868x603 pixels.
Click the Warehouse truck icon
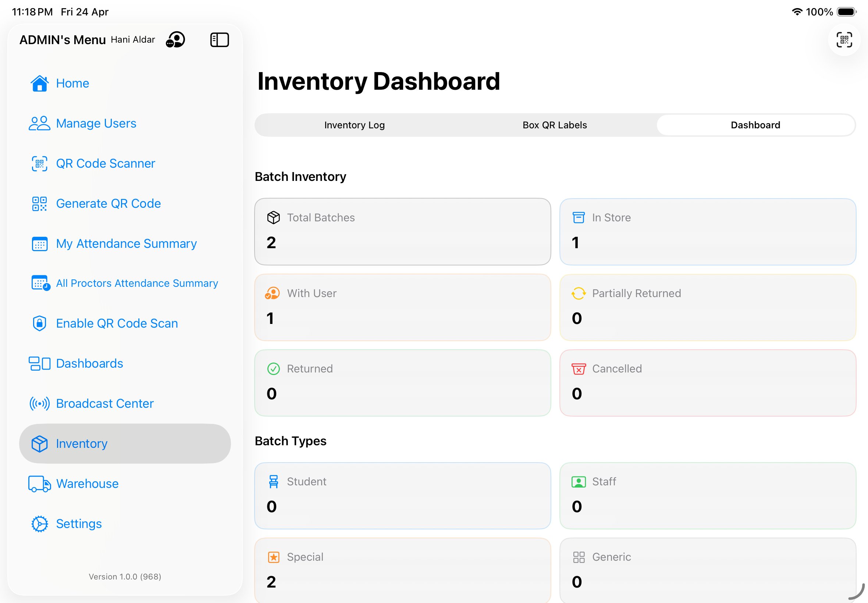pyautogui.click(x=39, y=484)
